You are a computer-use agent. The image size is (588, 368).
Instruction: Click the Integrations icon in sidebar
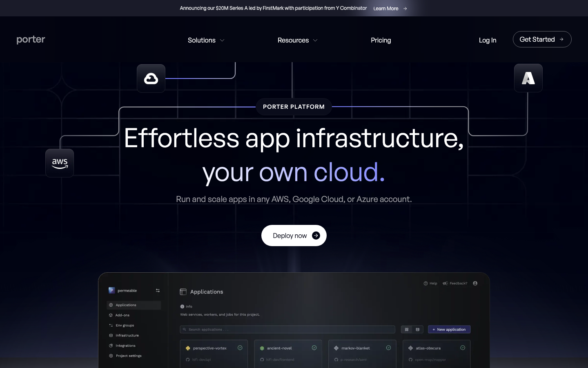point(111,346)
